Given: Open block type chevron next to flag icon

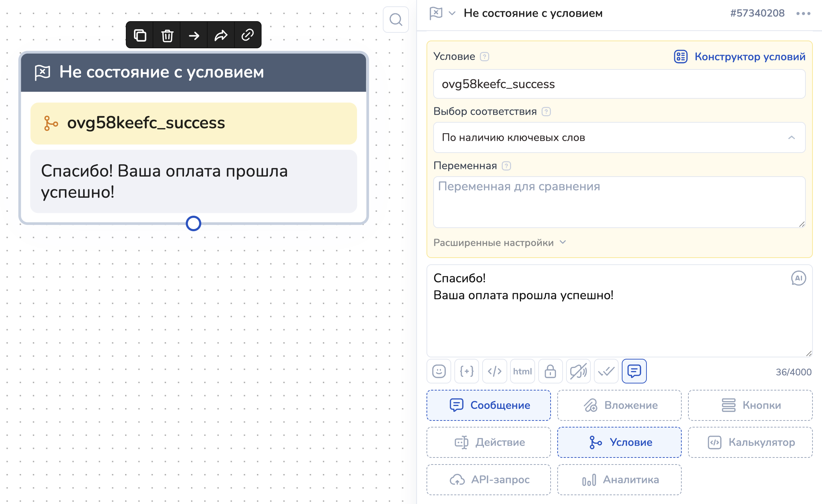Looking at the screenshot, I should [x=452, y=13].
